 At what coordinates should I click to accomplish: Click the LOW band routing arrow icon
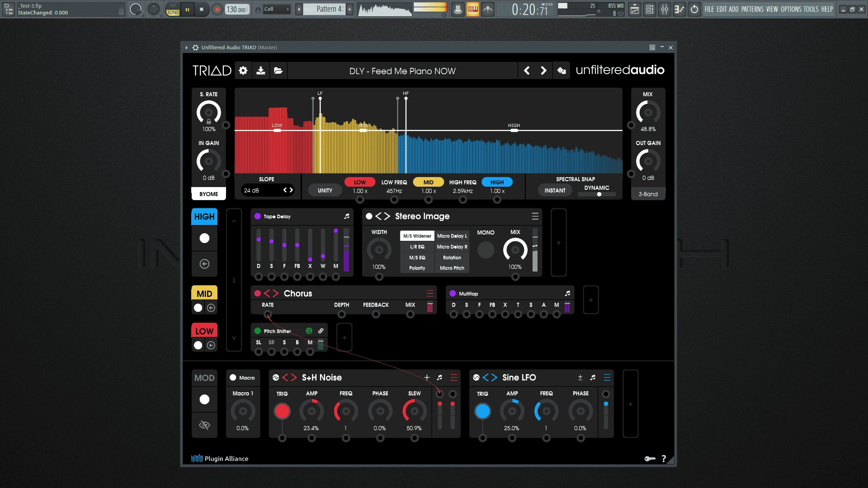click(x=211, y=345)
